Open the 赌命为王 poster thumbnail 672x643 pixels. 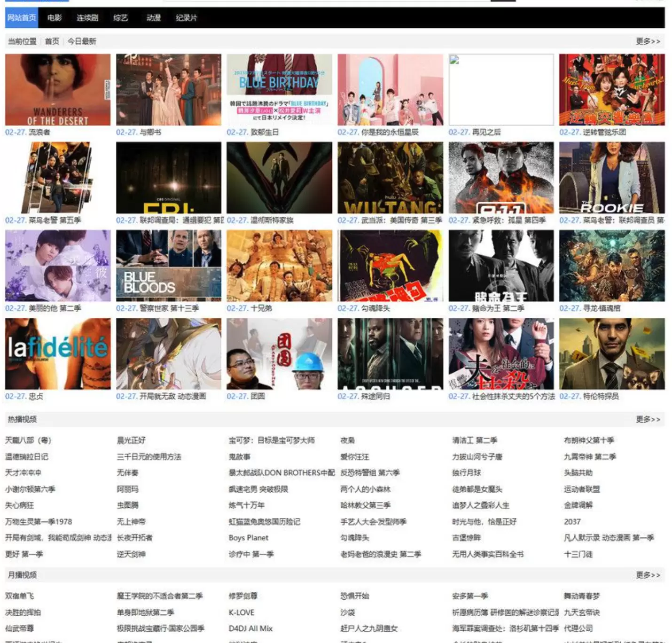[x=501, y=266]
